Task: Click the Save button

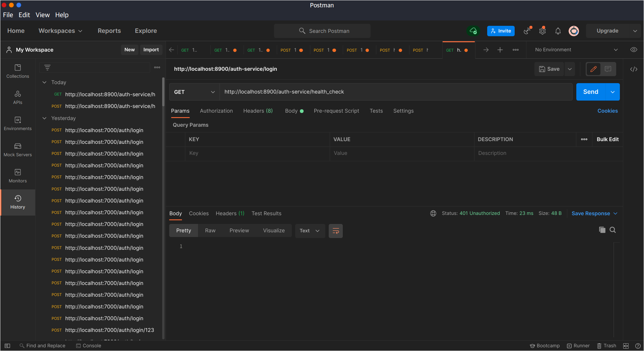Action: pyautogui.click(x=549, y=69)
